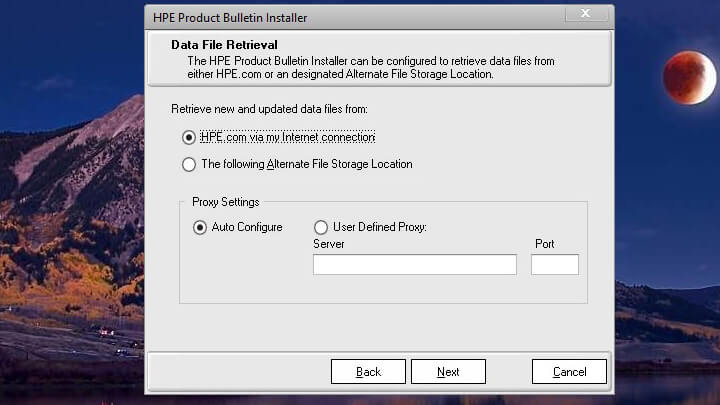Choose the Alternate File Storage Location radio
Image resolution: width=720 pixels, height=405 pixels.
click(x=189, y=164)
